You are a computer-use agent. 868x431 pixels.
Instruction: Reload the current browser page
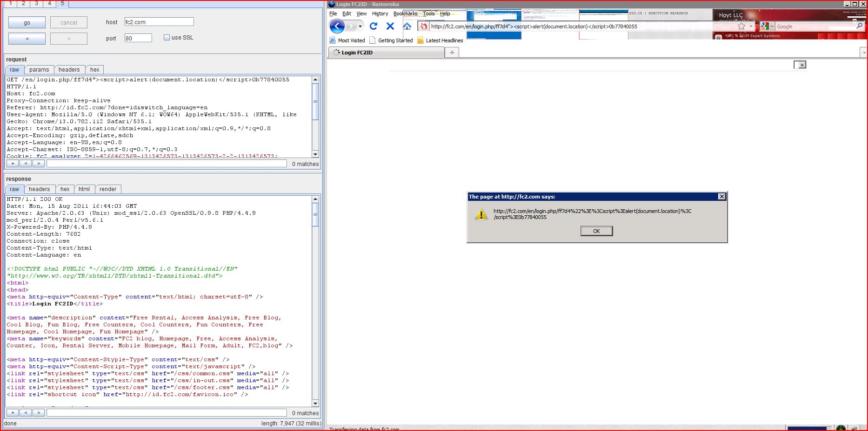[x=374, y=27]
